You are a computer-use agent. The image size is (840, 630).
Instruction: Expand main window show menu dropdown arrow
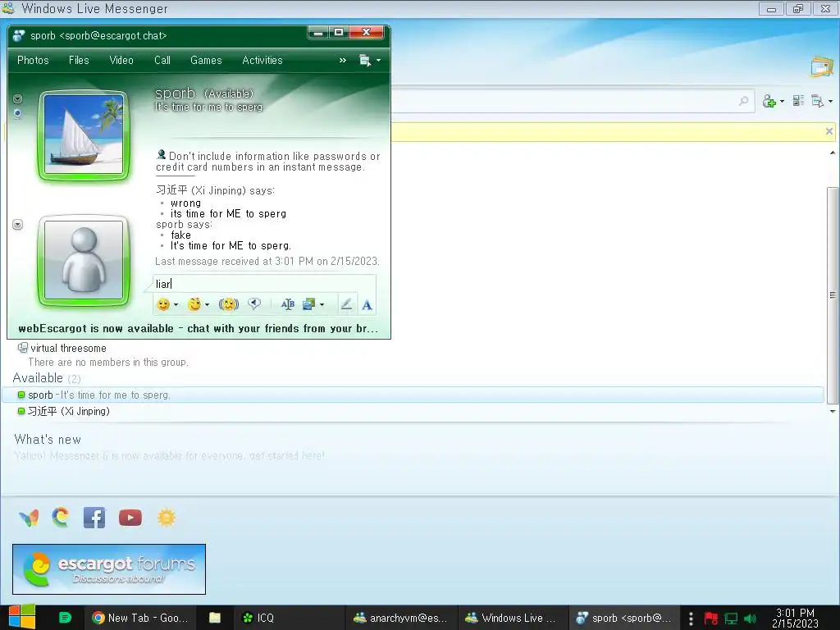[x=830, y=101]
